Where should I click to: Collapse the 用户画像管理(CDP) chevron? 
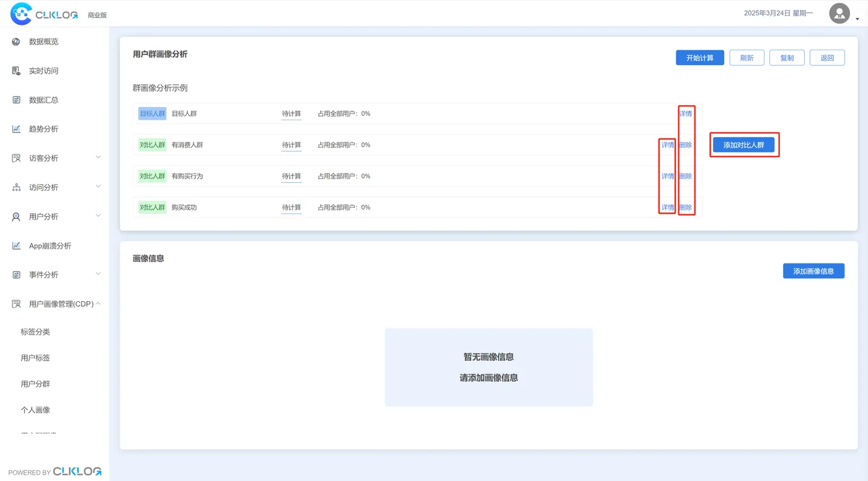click(98, 303)
